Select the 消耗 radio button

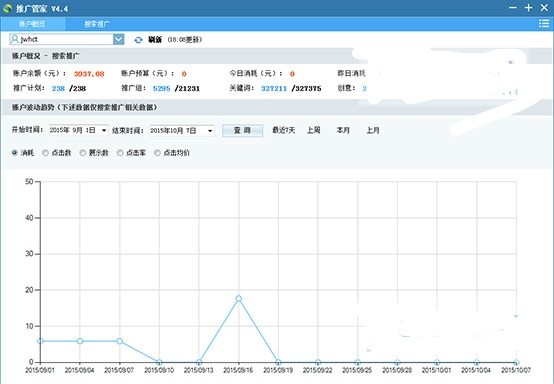pyautogui.click(x=14, y=153)
